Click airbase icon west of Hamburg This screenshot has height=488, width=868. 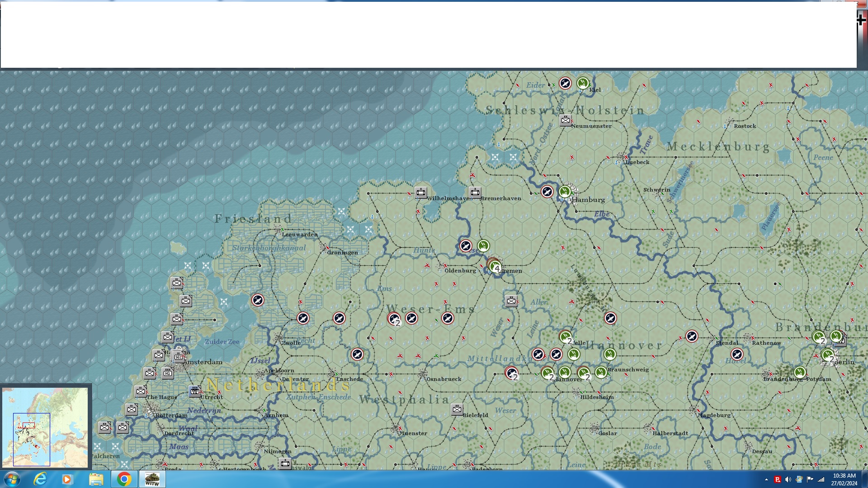tap(547, 192)
